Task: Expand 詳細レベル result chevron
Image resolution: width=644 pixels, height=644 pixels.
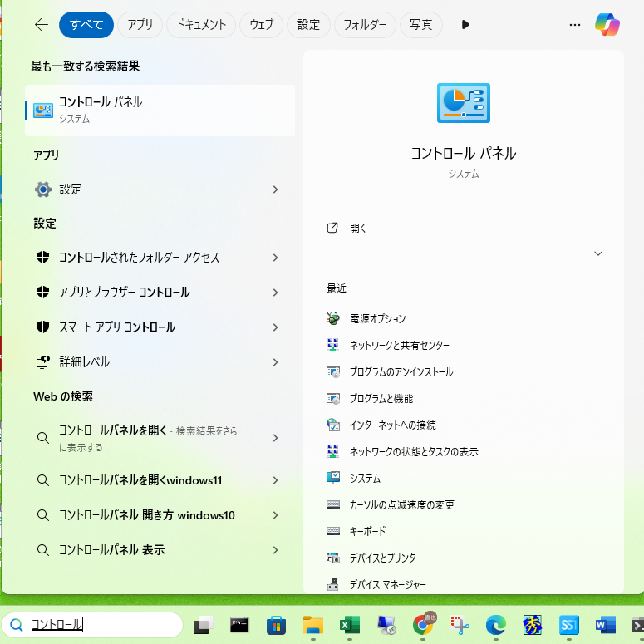Action: pyautogui.click(x=275, y=362)
